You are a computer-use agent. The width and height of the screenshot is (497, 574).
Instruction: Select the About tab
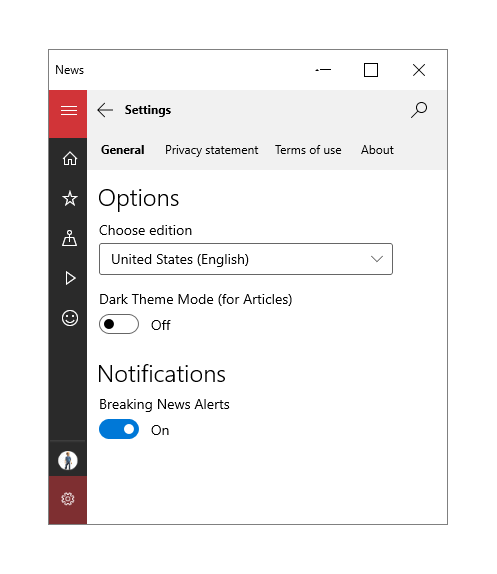tap(377, 150)
